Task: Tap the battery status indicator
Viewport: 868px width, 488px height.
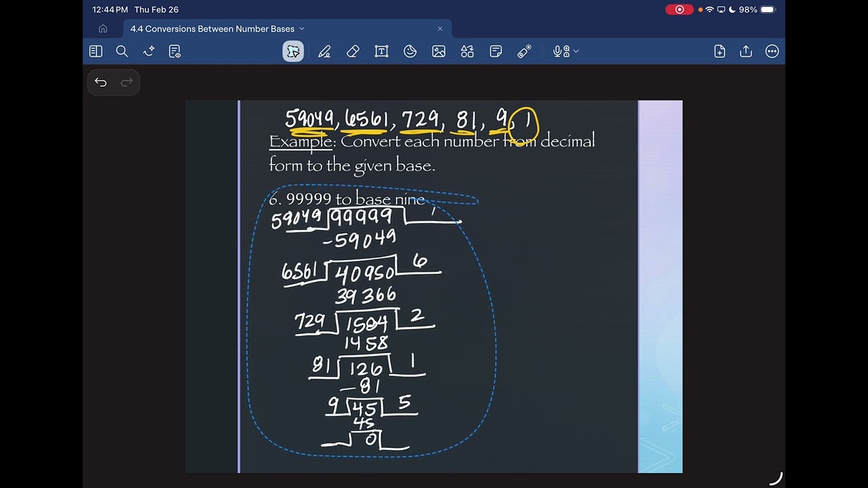Action: [x=768, y=9]
